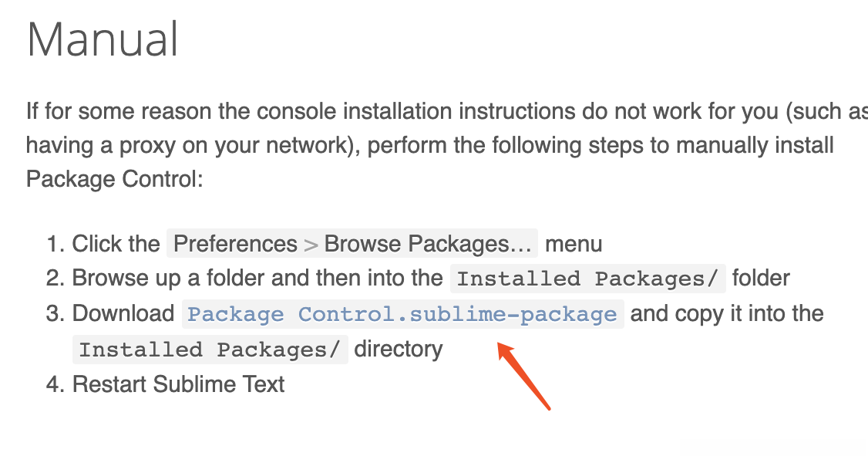Screen dimensions: 868x463
Task: Click 'Package Control:' ending the intro paragraph
Action: pos(113,180)
